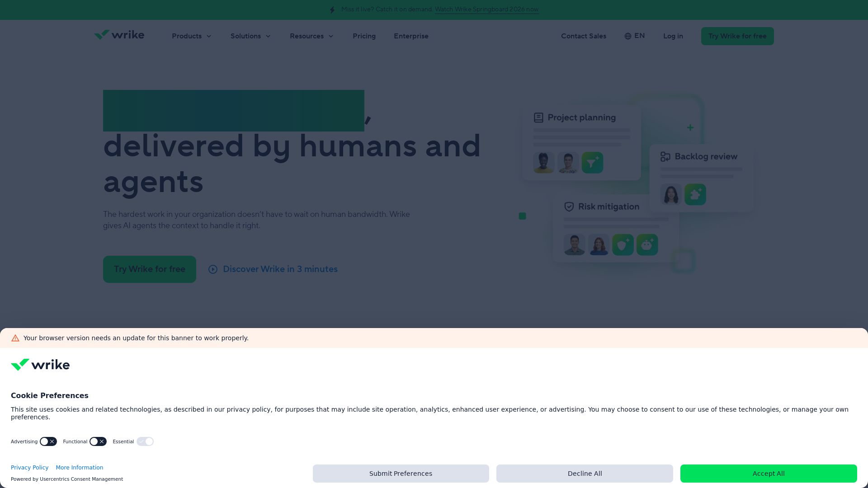Click Contact Sales in the navigation

point(584,36)
